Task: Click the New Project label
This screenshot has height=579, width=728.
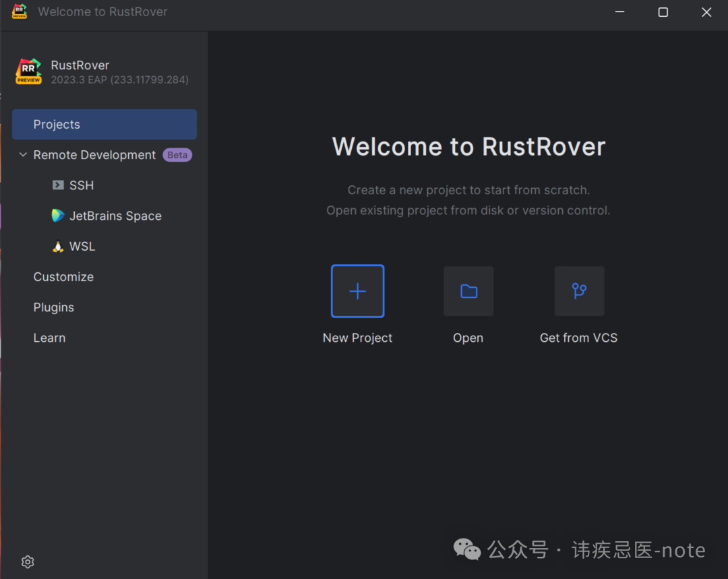Action: (357, 338)
